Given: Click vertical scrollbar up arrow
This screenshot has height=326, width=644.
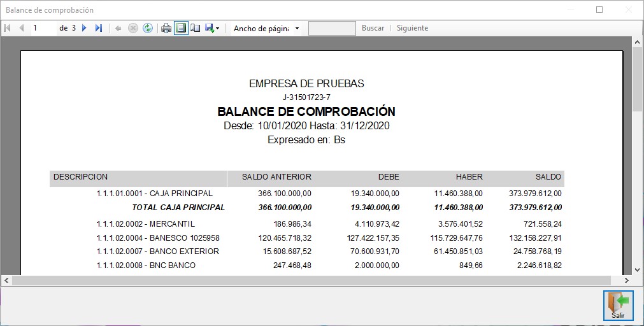Looking at the screenshot, I should (638, 42).
